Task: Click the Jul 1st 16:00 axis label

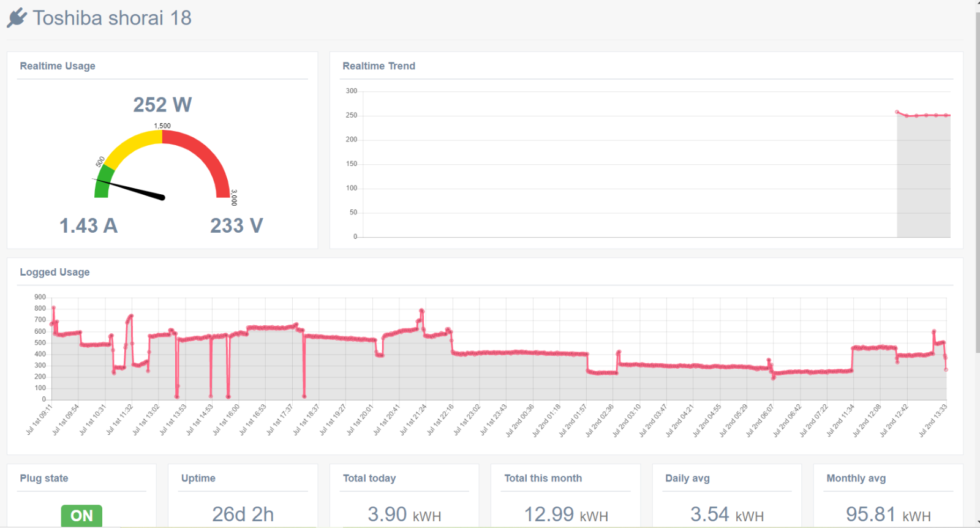Action: tap(226, 420)
